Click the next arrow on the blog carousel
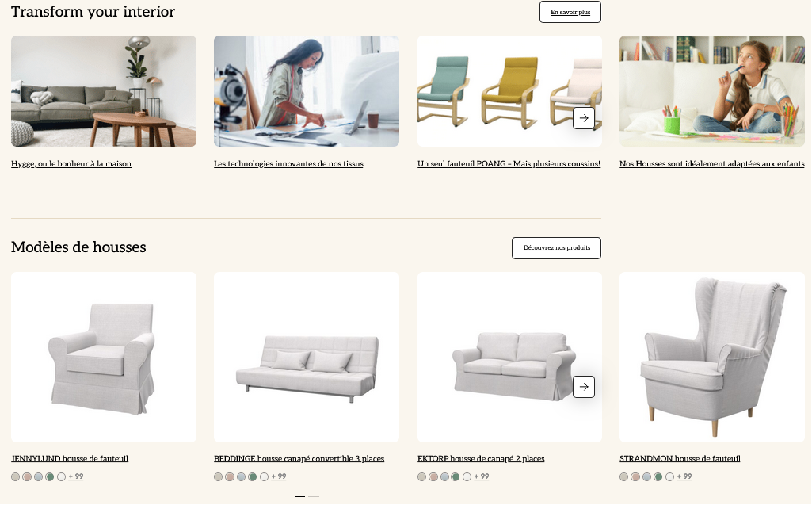 [584, 118]
